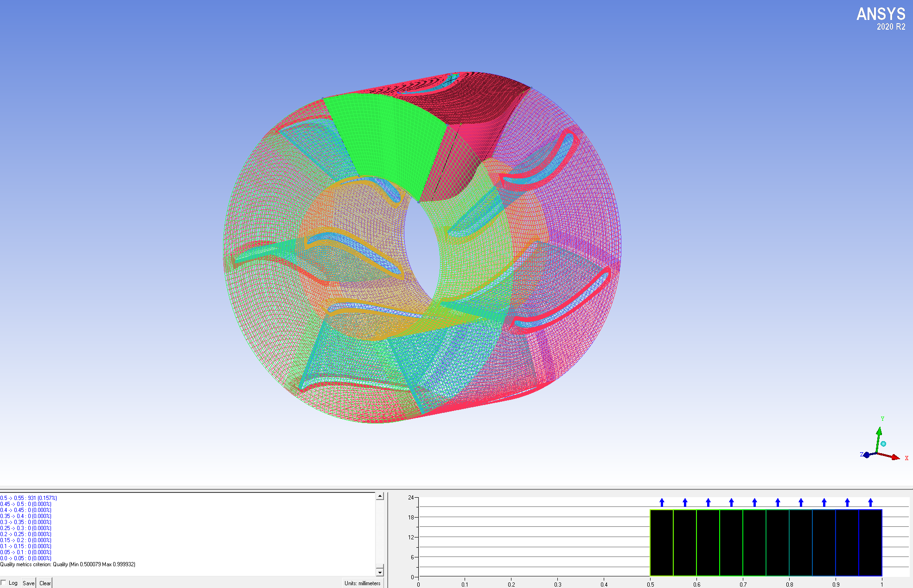
Task: Enable the Log checkbox
Action: point(4,583)
